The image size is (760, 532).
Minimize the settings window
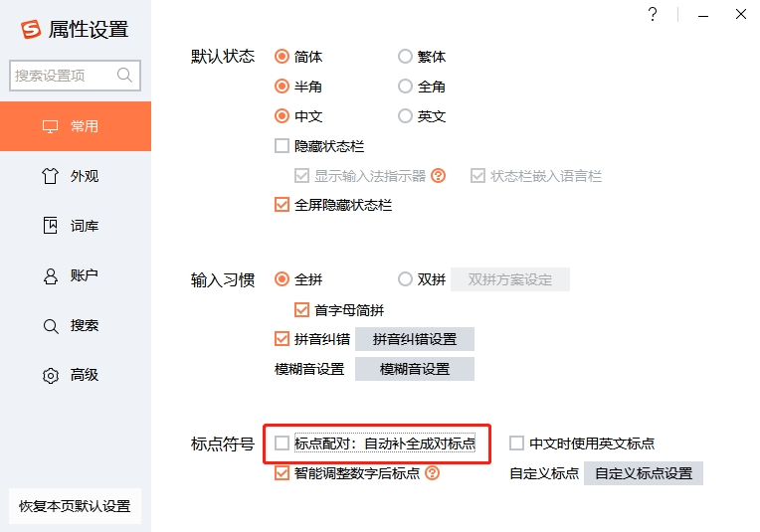coord(703,16)
